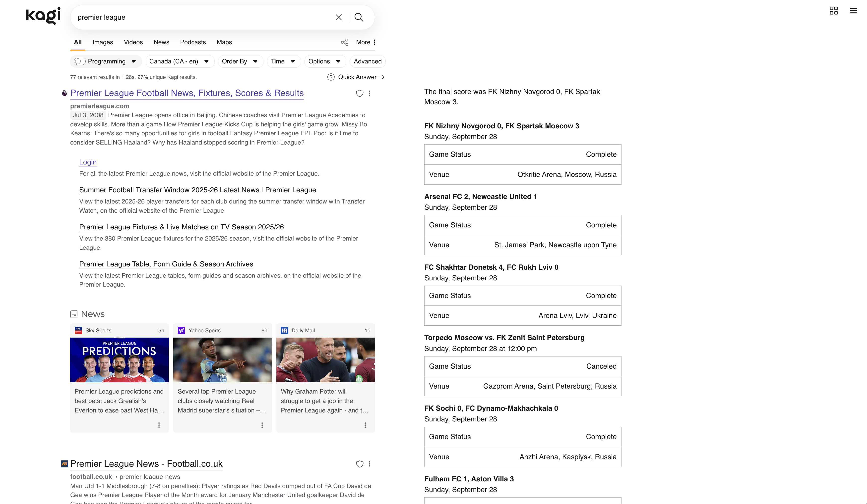Click the Advanced search button
The image size is (867, 504).
pos(368,61)
